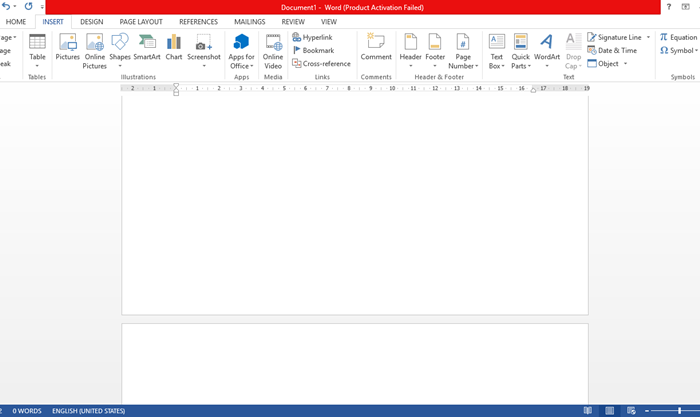Open Word Help

tap(668, 7)
